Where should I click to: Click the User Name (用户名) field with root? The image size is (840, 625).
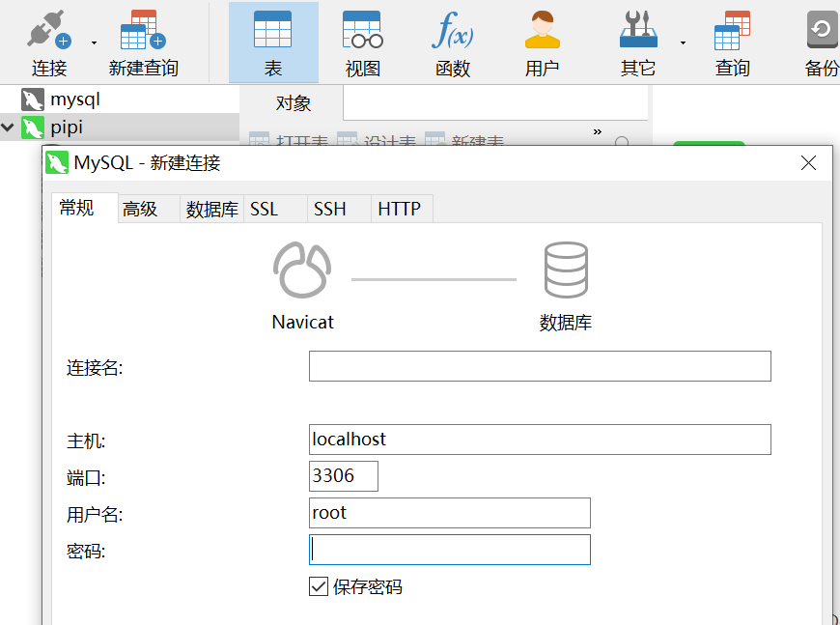click(x=450, y=512)
